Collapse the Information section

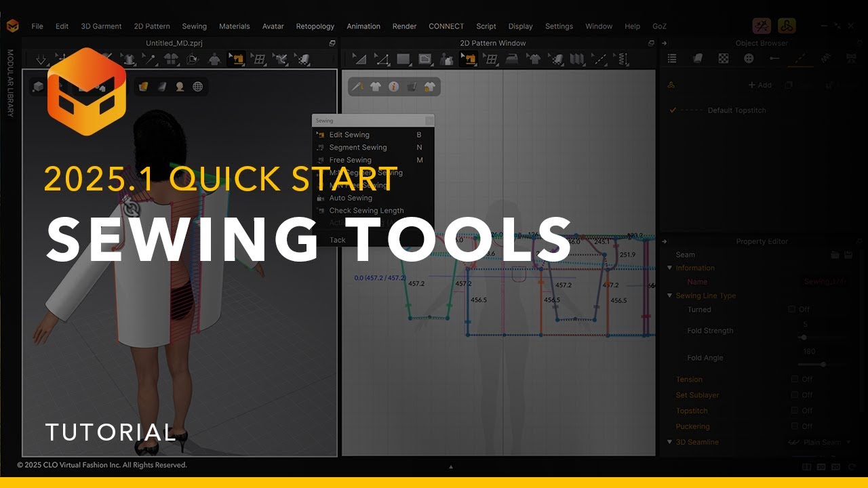tap(670, 268)
